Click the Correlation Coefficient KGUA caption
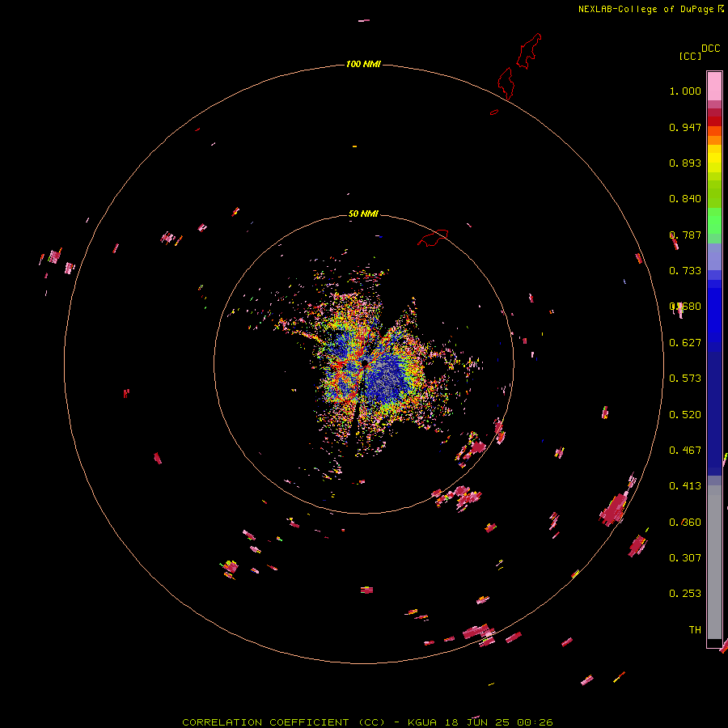Viewport: 728px width, 728px height. click(x=367, y=722)
